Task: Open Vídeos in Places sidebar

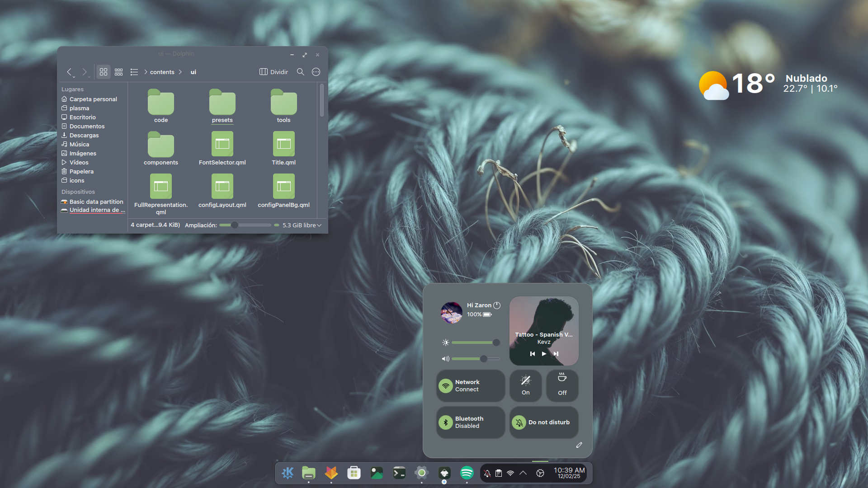Action: [x=93, y=162]
